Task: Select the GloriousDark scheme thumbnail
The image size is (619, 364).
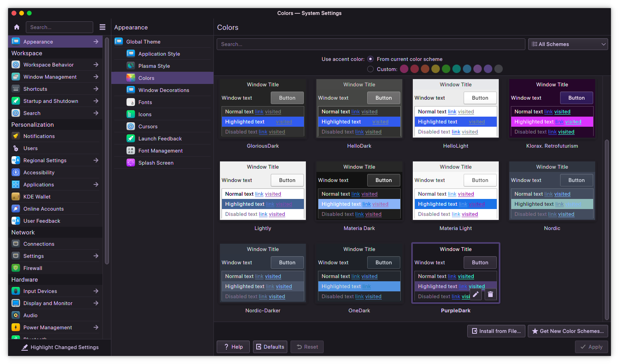Action: point(263,108)
